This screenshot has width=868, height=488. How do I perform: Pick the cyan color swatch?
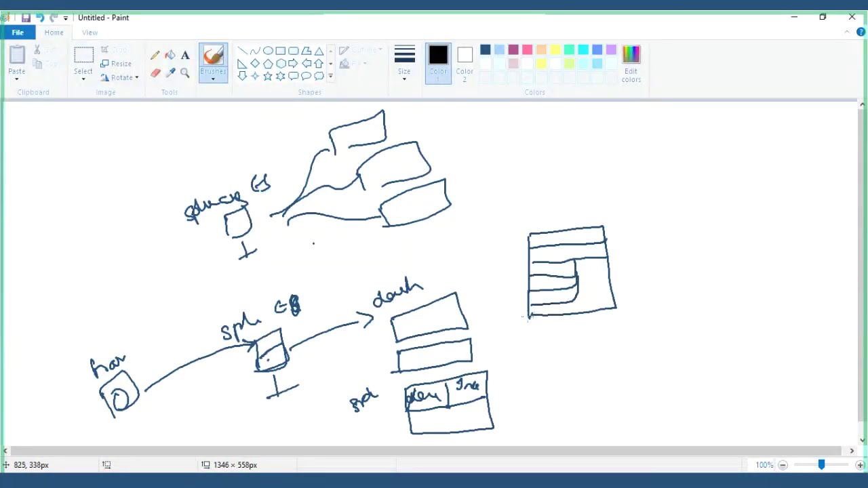[583, 49]
